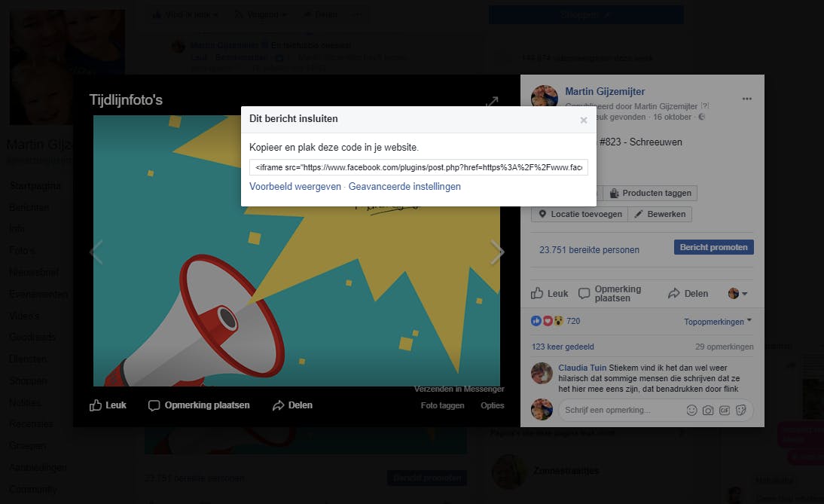Screen dimensions: 824x504
Task: Show previous photo with left arrow
Action: click(96, 252)
